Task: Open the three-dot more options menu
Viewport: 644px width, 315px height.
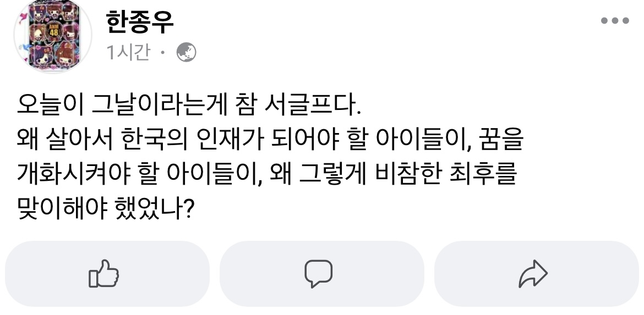Action: (x=615, y=21)
